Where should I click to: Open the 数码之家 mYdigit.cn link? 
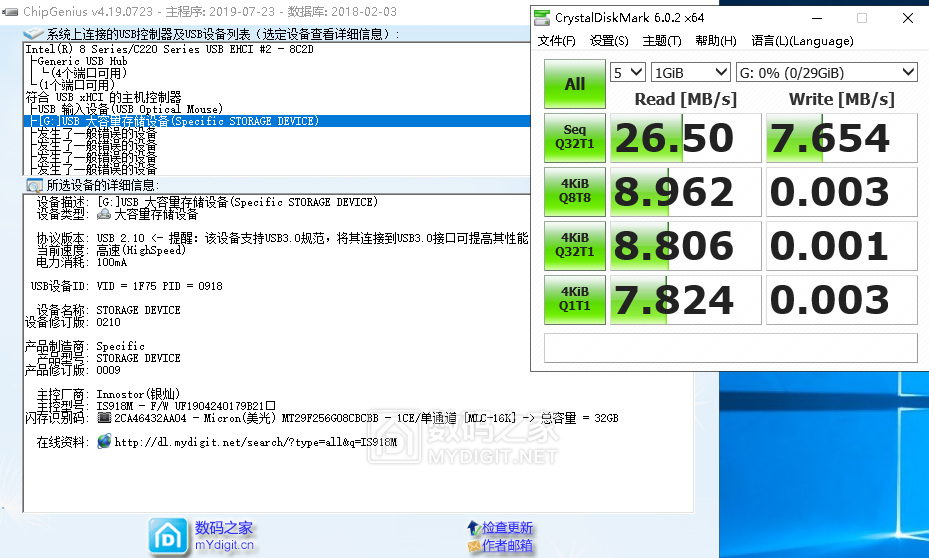[224, 536]
